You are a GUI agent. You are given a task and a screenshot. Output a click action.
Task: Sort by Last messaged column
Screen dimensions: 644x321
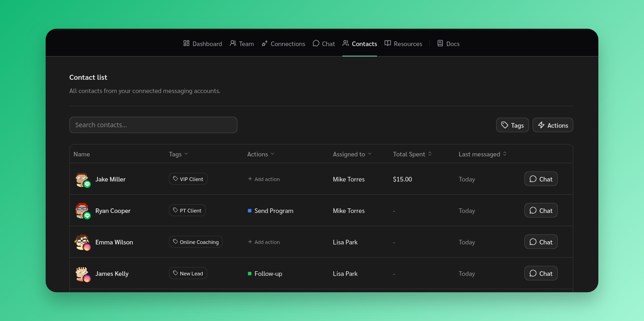click(482, 154)
